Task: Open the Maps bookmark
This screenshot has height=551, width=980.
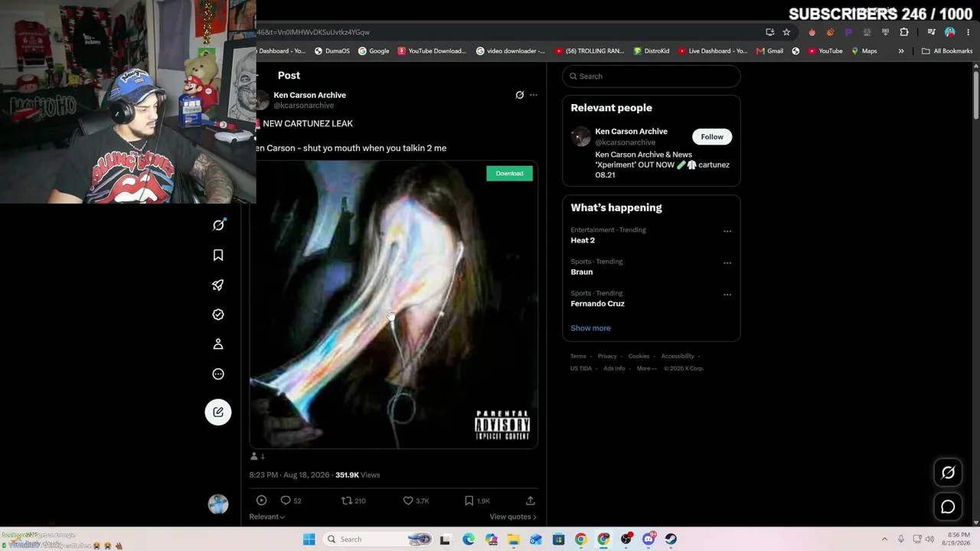Action: (864, 51)
